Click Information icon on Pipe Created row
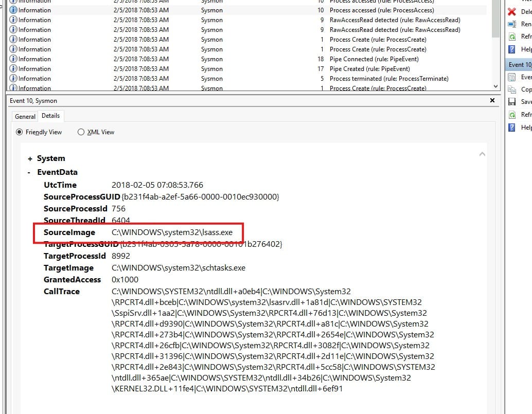The image size is (532, 414). click(x=13, y=69)
